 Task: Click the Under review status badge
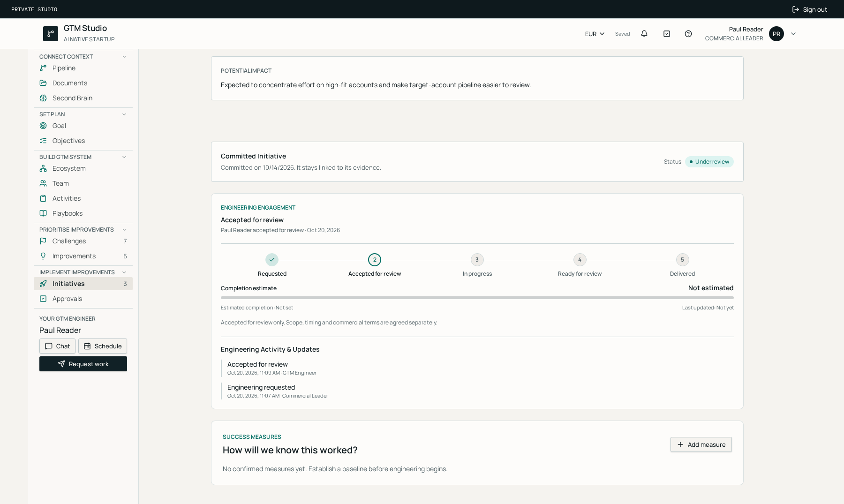pyautogui.click(x=709, y=162)
